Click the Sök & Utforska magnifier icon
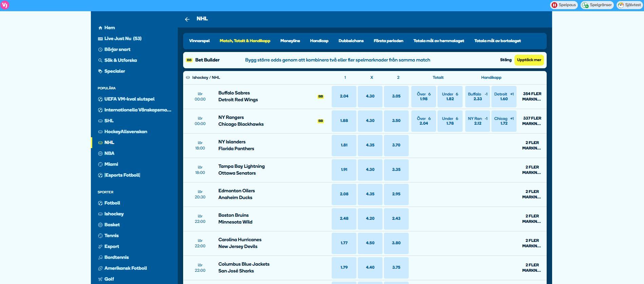644x284 pixels. tap(100, 60)
